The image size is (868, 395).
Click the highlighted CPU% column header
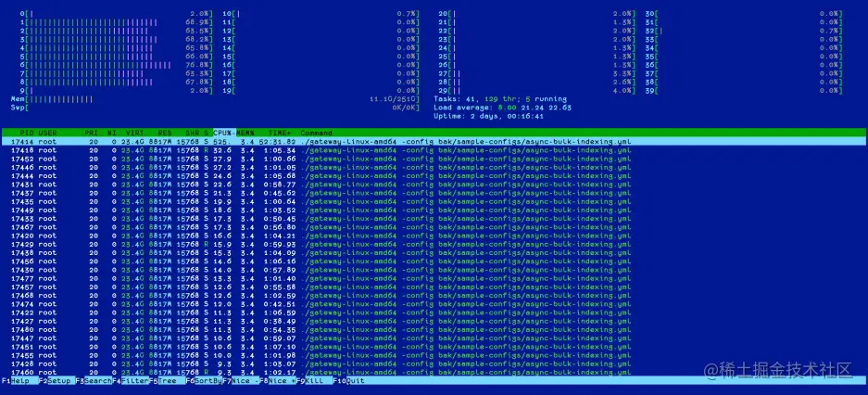(x=224, y=133)
